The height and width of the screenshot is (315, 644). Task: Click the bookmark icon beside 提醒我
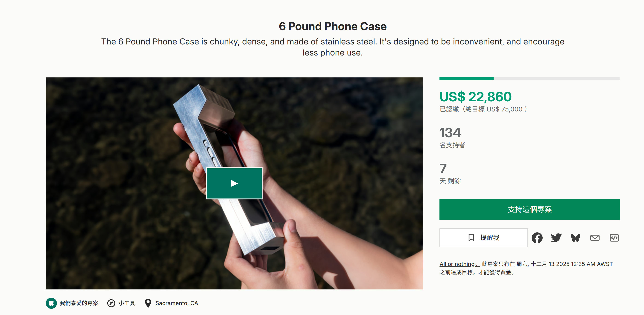[x=471, y=238]
